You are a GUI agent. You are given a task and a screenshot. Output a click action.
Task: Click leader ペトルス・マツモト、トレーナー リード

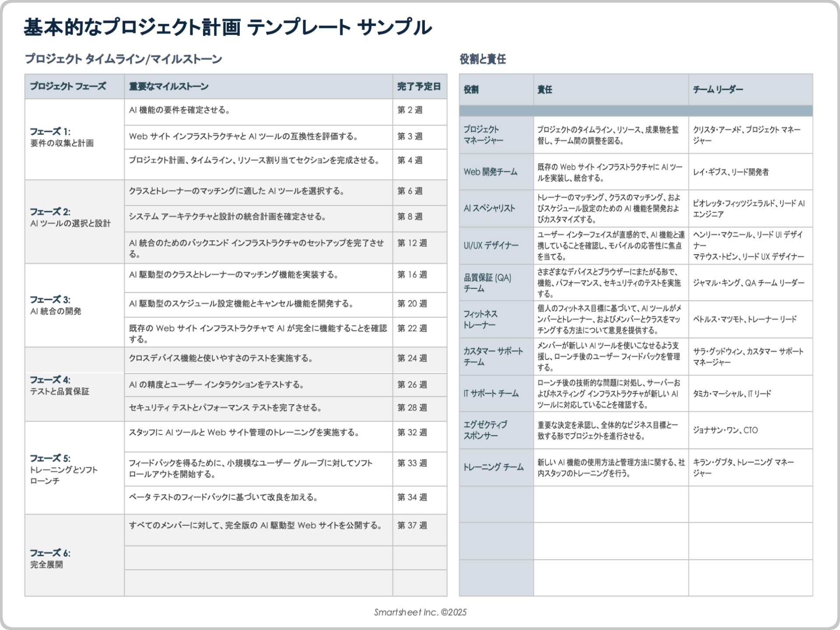(751, 319)
